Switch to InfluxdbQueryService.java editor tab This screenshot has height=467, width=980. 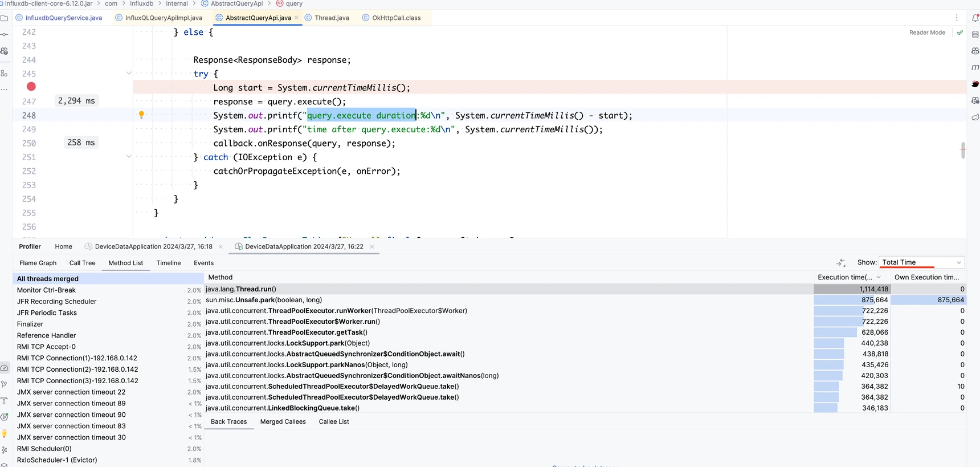pos(59,18)
